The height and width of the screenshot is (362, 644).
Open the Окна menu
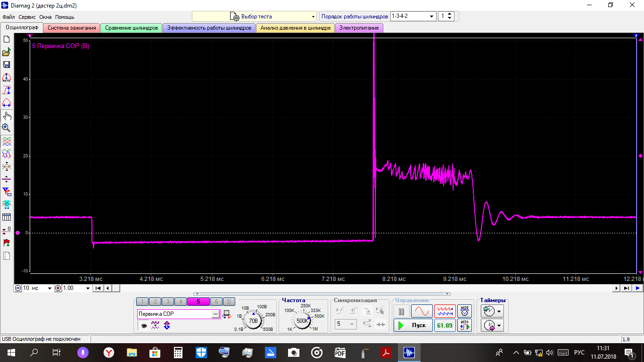45,17
